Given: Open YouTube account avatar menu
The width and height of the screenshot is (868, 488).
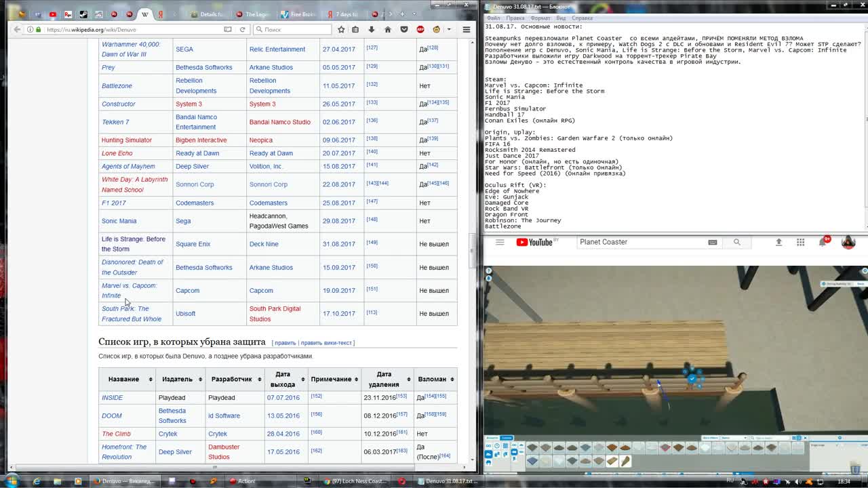Looking at the screenshot, I should (848, 242).
